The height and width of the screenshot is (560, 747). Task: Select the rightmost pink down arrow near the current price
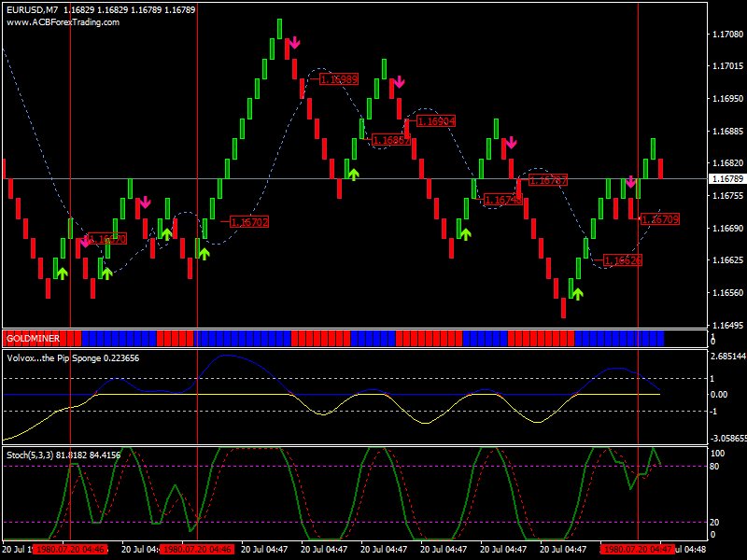coord(630,181)
